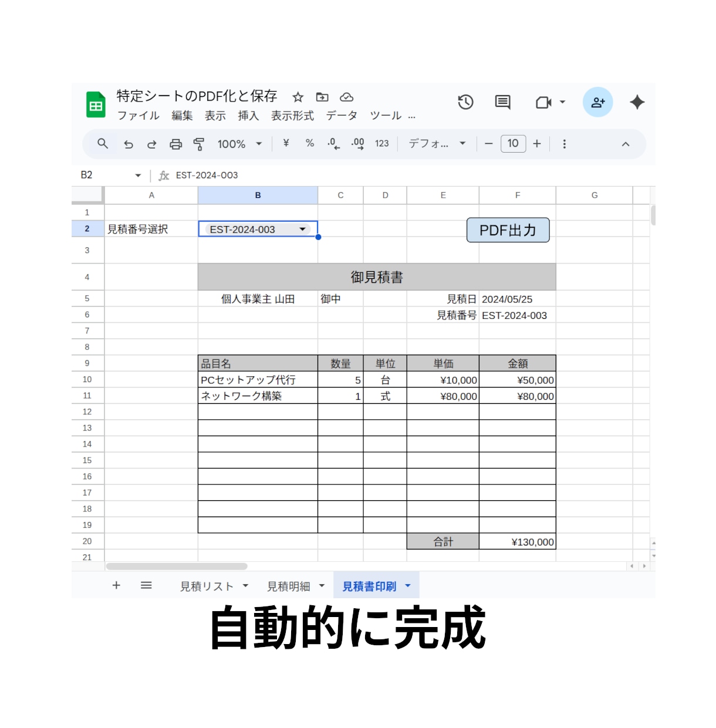Star the document title
The image size is (716, 728).
click(x=298, y=97)
